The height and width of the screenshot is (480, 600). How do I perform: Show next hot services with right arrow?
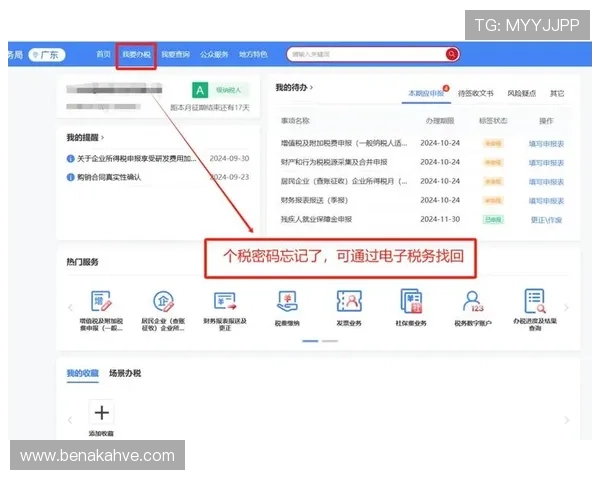click(x=566, y=307)
